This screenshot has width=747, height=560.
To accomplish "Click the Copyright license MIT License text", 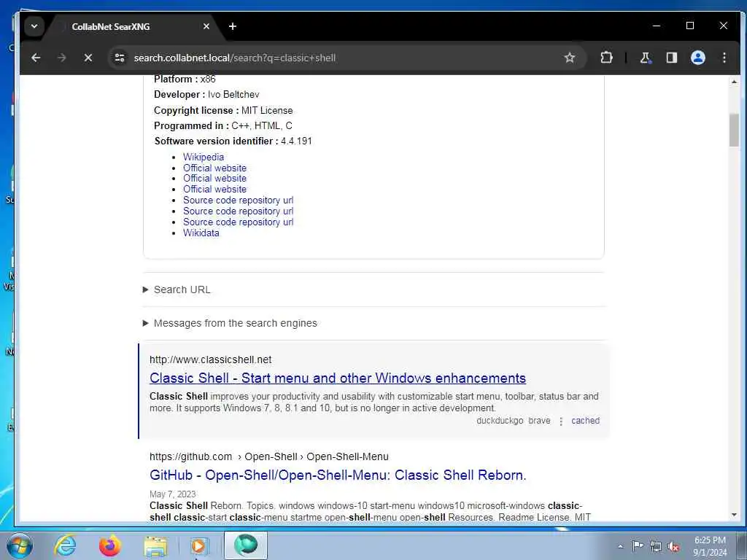I will pos(223,110).
